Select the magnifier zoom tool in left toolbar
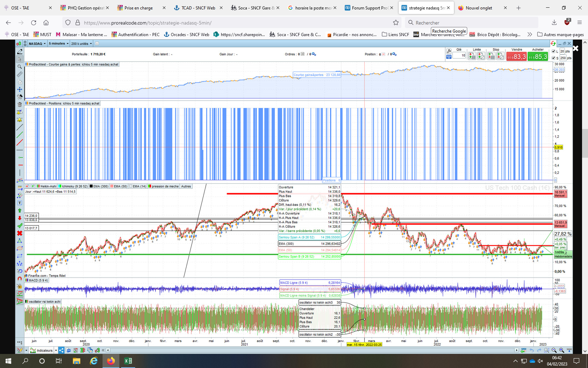 tap(20, 67)
